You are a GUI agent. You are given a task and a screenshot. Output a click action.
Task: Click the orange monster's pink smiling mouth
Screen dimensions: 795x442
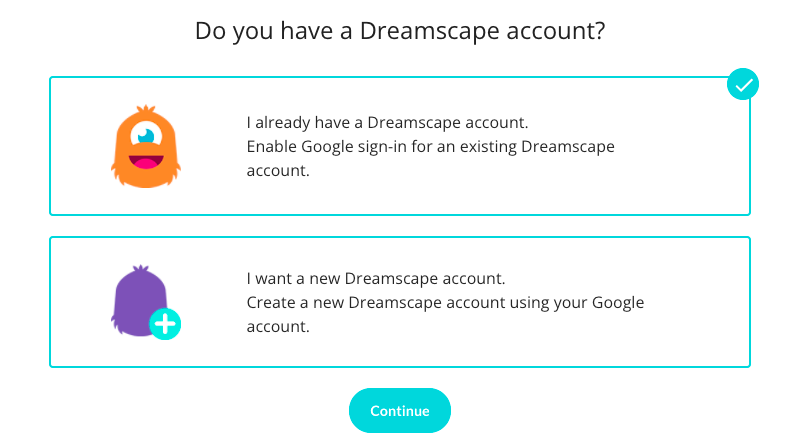[x=146, y=162]
